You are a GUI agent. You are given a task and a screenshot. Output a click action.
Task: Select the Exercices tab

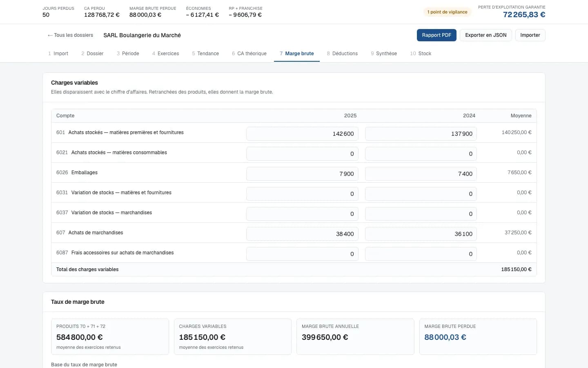(165, 54)
